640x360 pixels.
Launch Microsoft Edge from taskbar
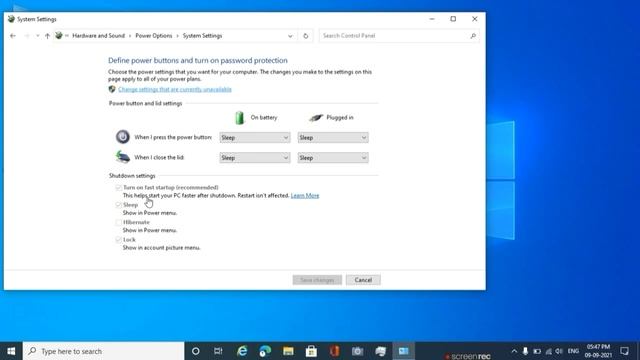point(265,351)
